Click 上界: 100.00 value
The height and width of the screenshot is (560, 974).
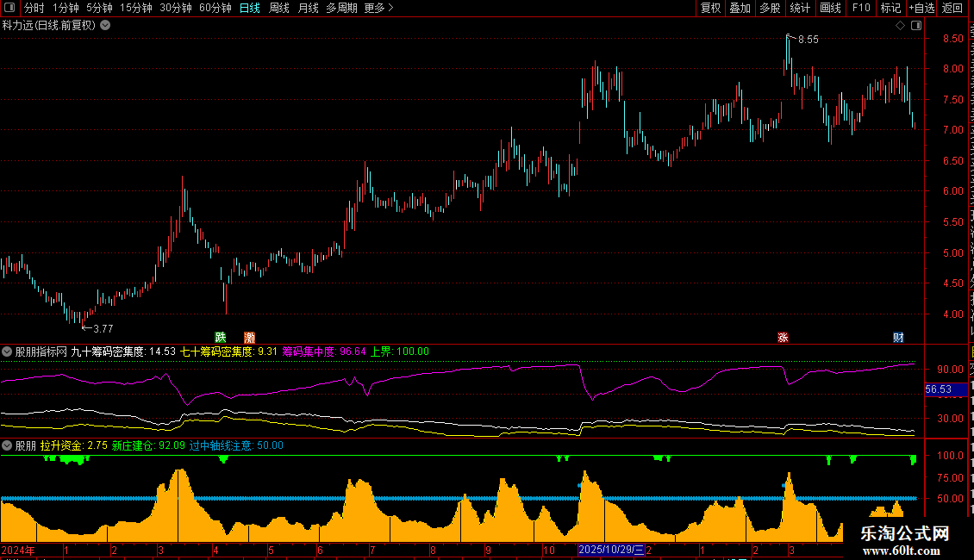pos(400,352)
